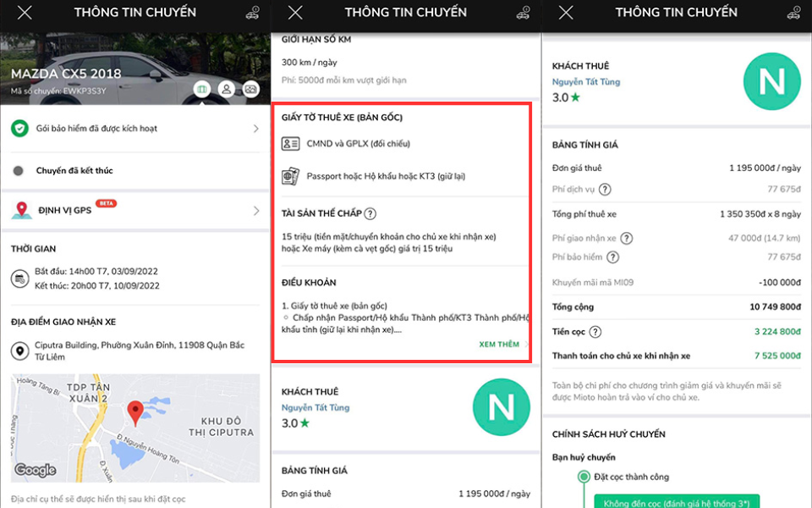Tap the car icon in the middle screen's header

pyautogui.click(x=523, y=13)
